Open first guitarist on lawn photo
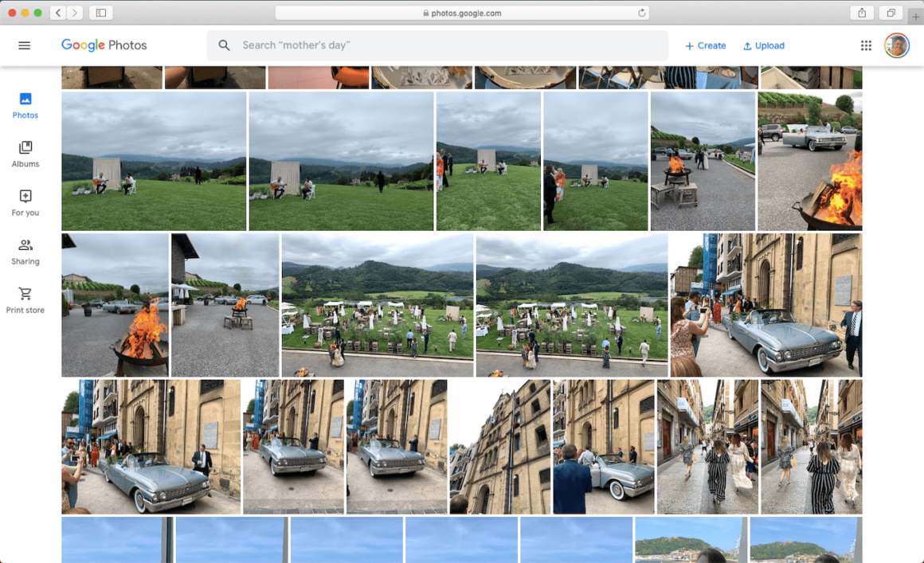 point(154,161)
